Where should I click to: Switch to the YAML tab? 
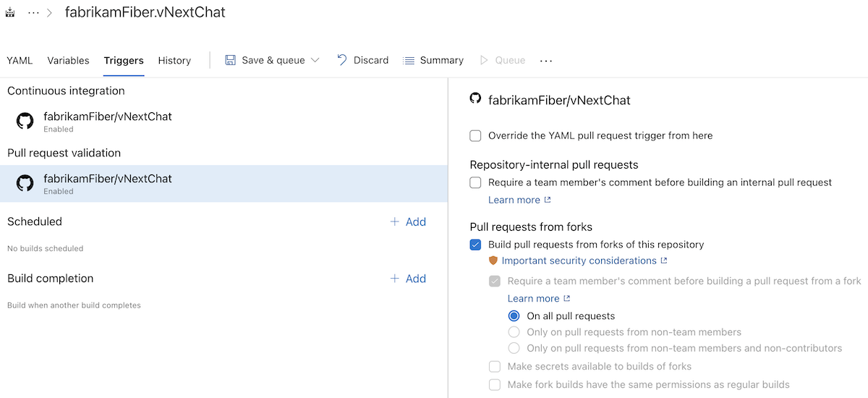coord(20,60)
